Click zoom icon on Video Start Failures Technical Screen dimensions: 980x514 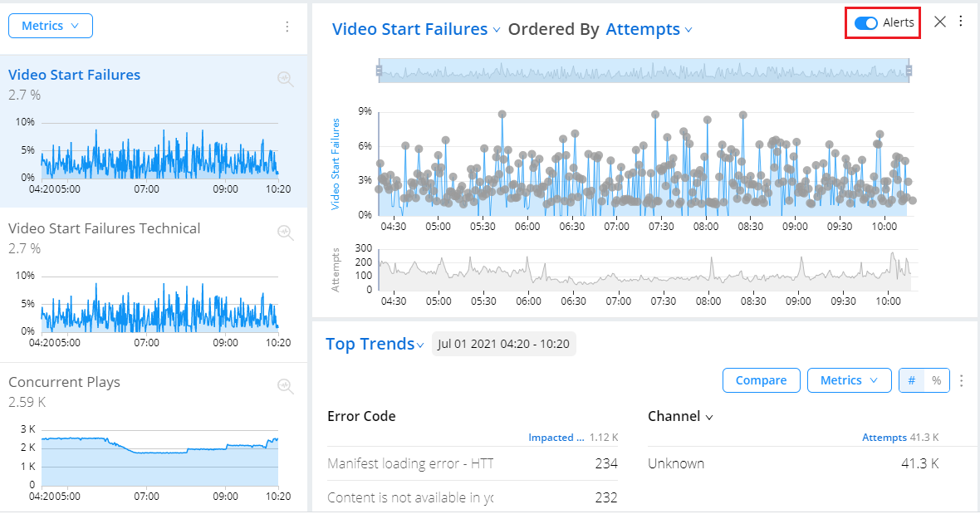[286, 233]
